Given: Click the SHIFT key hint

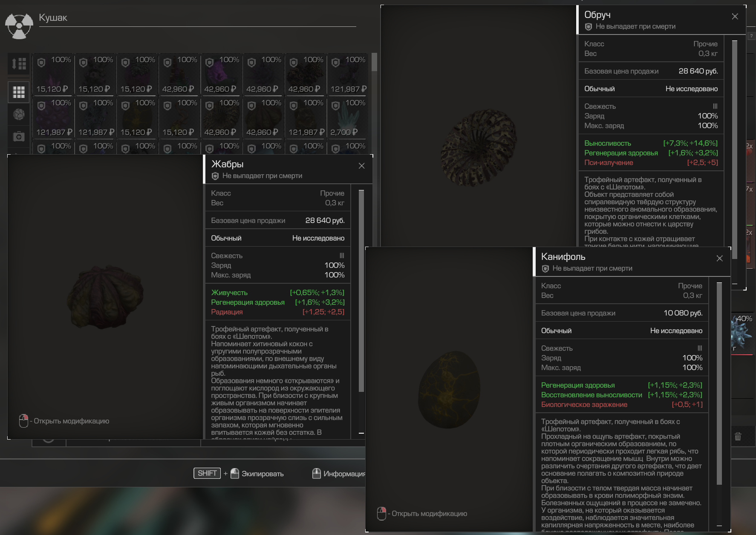Looking at the screenshot, I should click(207, 473).
